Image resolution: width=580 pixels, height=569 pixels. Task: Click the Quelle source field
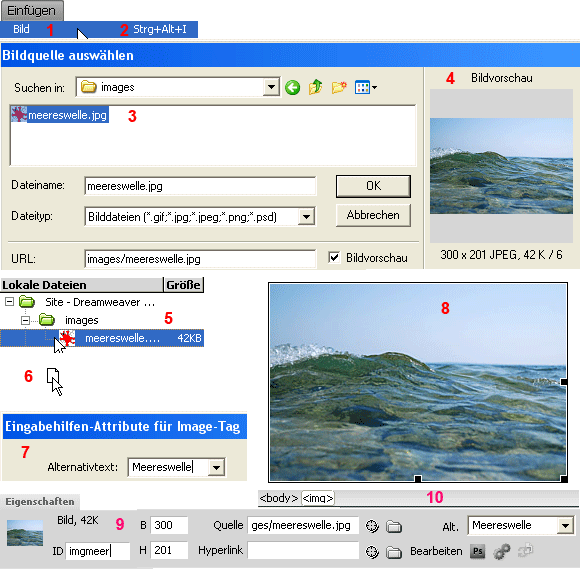303,525
